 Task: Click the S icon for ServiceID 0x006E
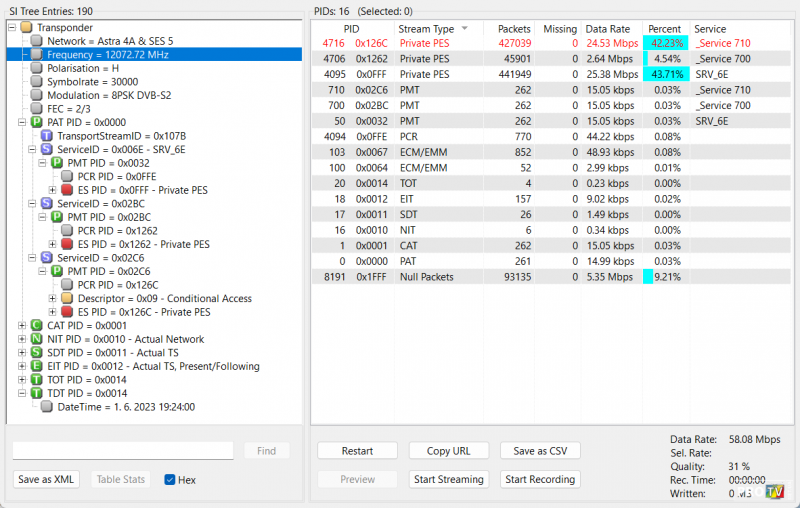coord(47,149)
